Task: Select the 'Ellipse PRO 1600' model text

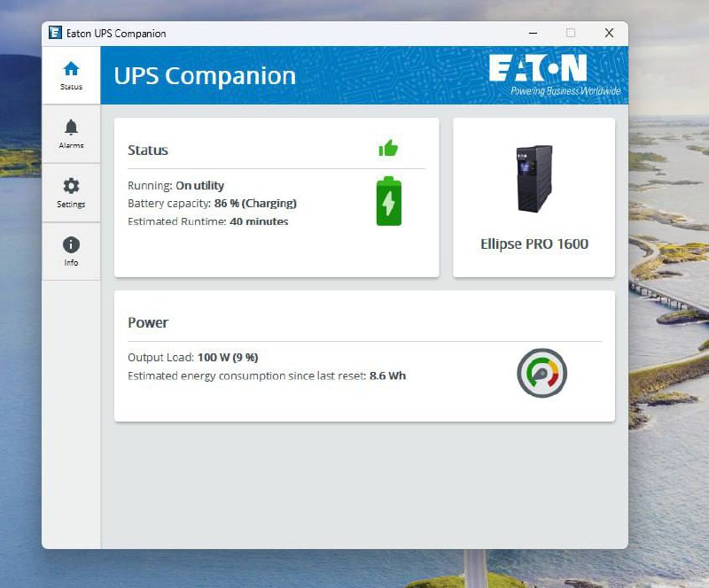Action: pyautogui.click(x=534, y=244)
